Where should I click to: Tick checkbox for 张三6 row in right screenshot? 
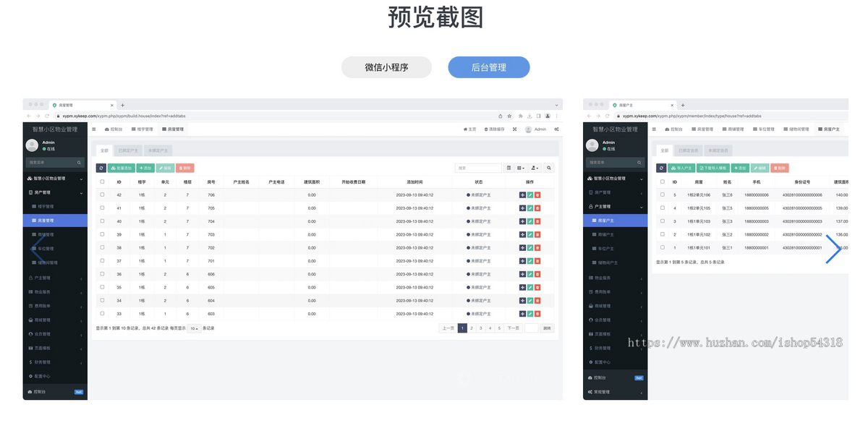pyautogui.click(x=662, y=195)
